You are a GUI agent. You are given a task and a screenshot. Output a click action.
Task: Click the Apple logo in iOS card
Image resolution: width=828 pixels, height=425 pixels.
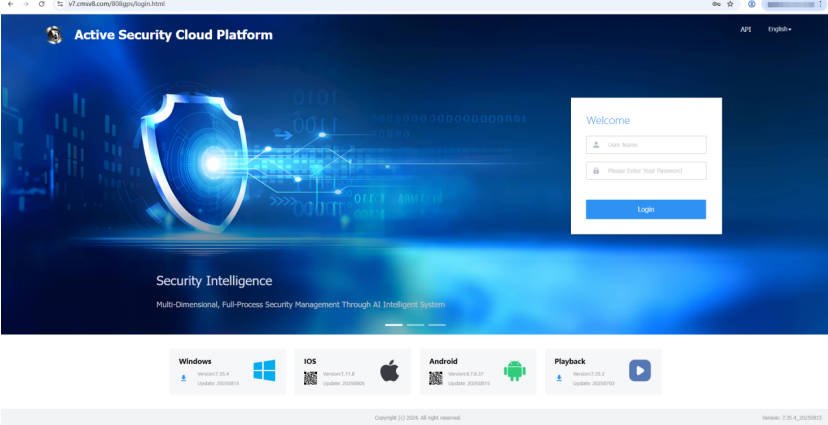389,371
